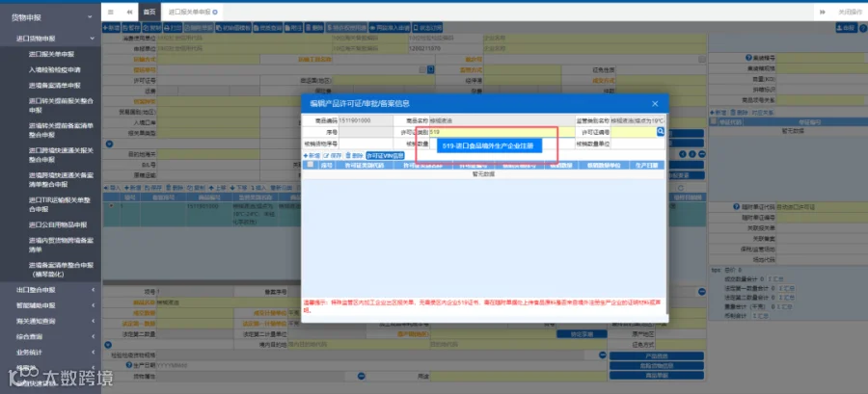
Task: Click the 核销货物序号 input field
Action: (x=366, y=144)
